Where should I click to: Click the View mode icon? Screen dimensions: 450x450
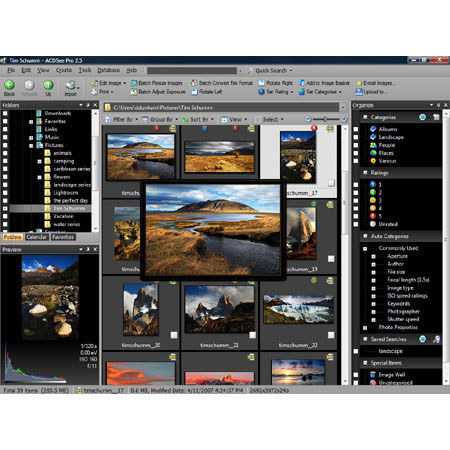click(224, 119)
